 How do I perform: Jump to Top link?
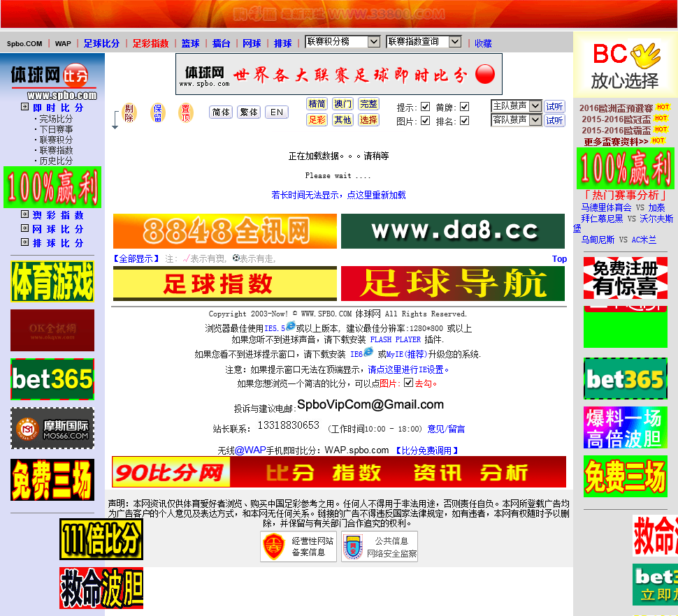[x=559, y=258]
